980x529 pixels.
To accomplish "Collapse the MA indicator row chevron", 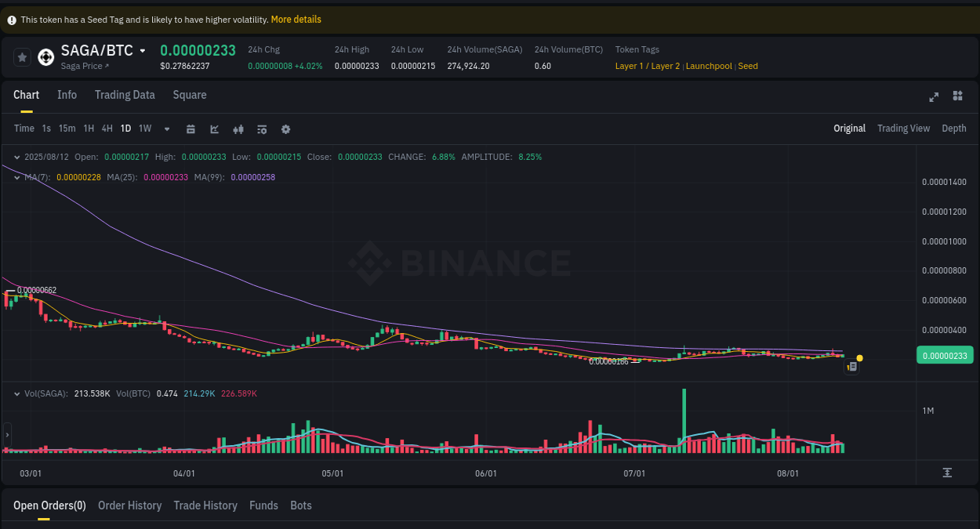I will click(x=17, y=177).
